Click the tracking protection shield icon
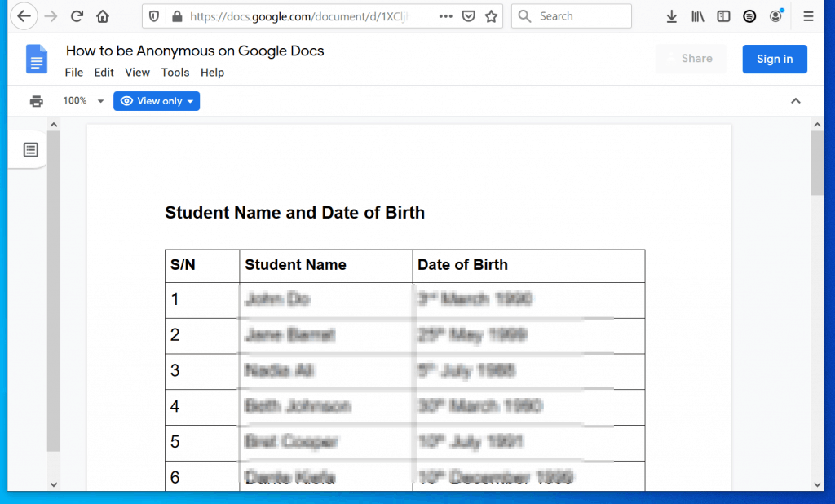Viewport: 835px width, 504px height. pos(154,16)
